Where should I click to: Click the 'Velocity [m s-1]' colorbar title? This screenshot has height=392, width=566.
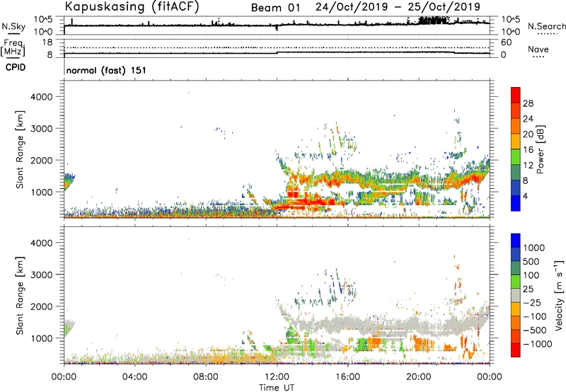(x=559, y=295)
